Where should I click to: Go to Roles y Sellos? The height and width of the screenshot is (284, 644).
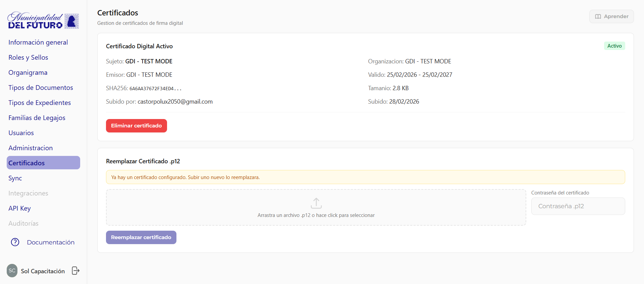point(28,57)
